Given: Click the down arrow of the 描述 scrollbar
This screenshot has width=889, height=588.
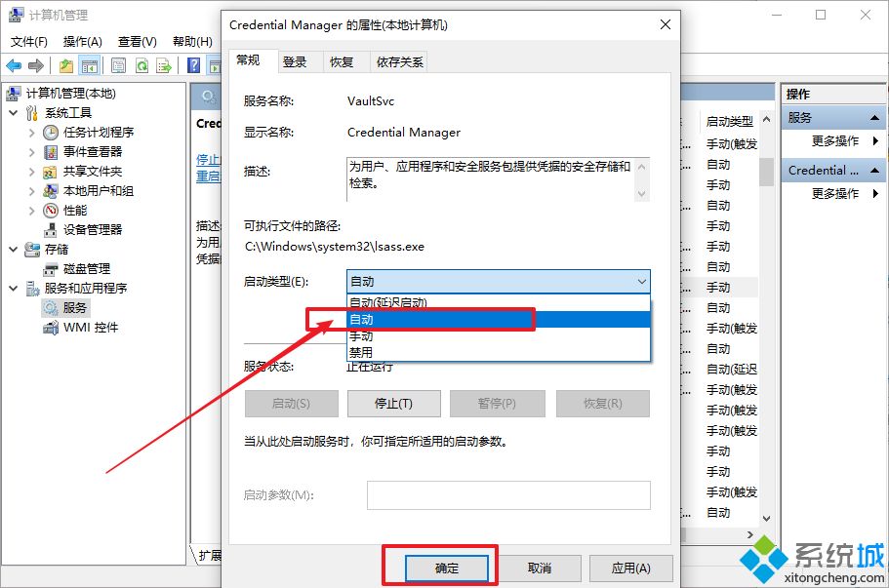Looking at the screenshot, I should (642, 193).
